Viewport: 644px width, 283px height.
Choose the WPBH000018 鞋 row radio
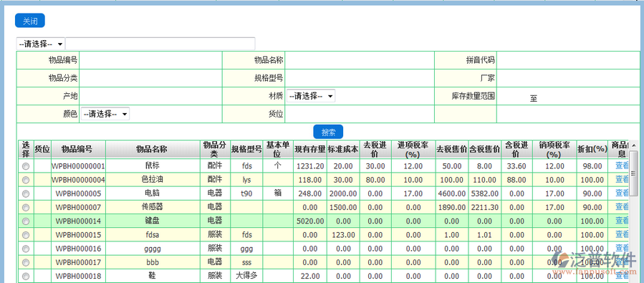[26, 277]
